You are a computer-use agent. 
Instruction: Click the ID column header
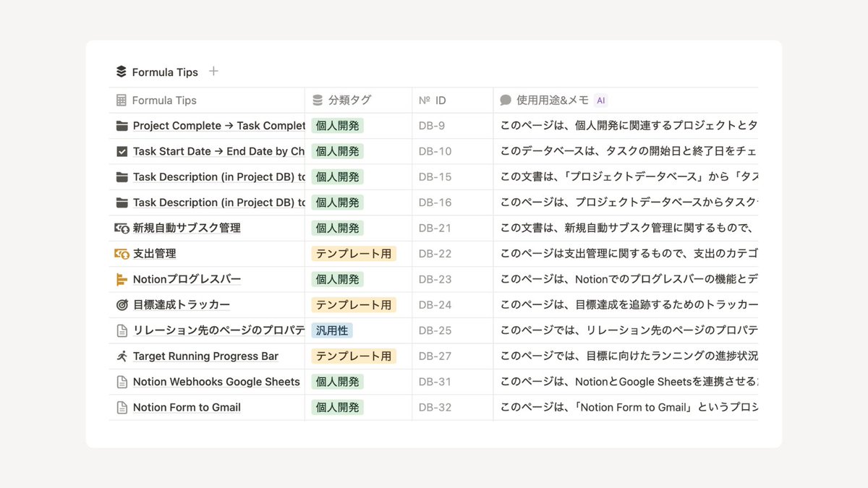[x=453, y=100]
